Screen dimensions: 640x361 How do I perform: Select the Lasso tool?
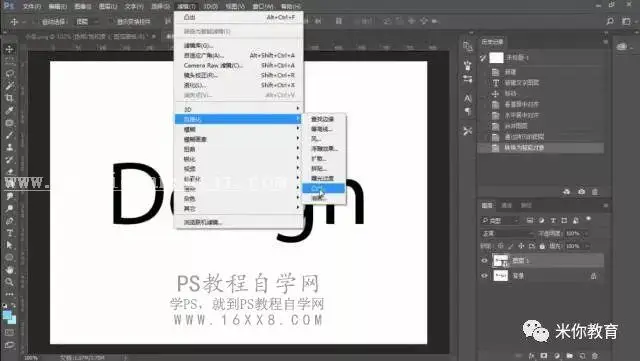tap(9, 74)
